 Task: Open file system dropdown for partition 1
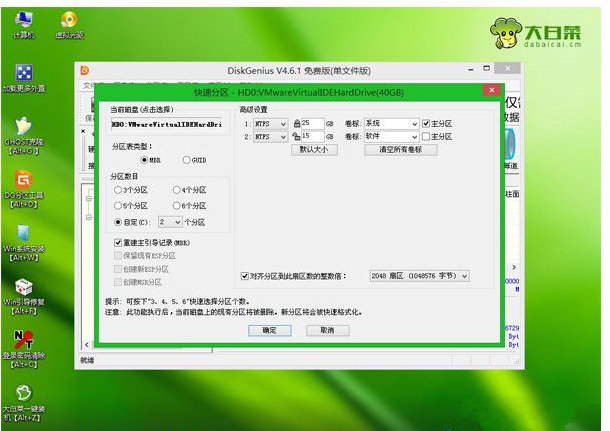(x=271, y=124)
